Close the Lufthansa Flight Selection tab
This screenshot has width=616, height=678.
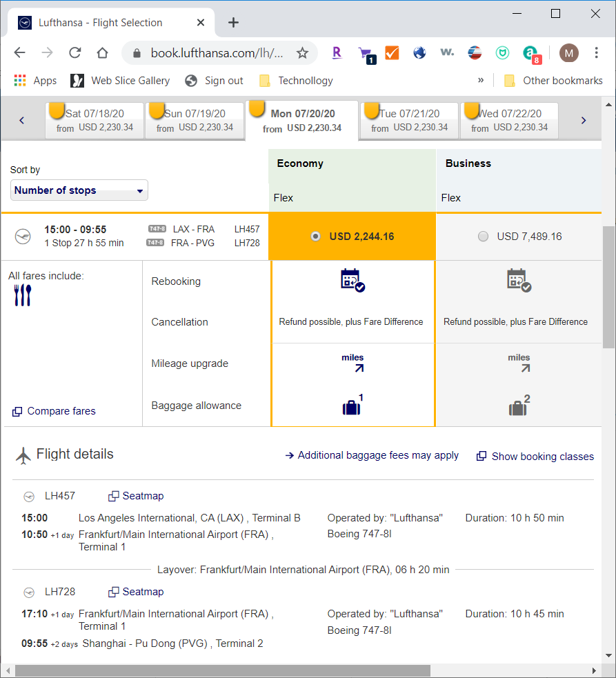tap(201, 23)
